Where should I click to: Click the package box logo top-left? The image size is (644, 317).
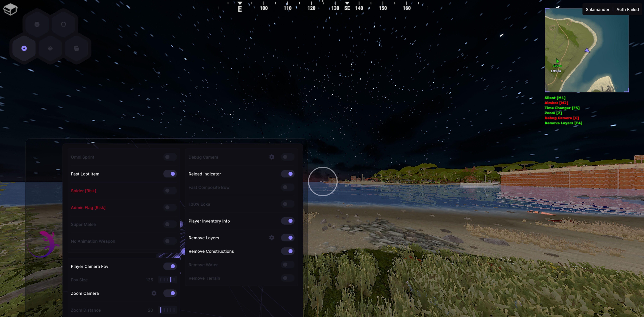[x=10, y=9]
